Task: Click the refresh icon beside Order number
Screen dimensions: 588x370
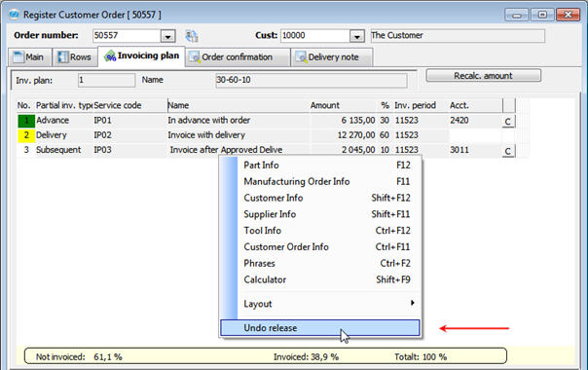Action: [192, 36]
